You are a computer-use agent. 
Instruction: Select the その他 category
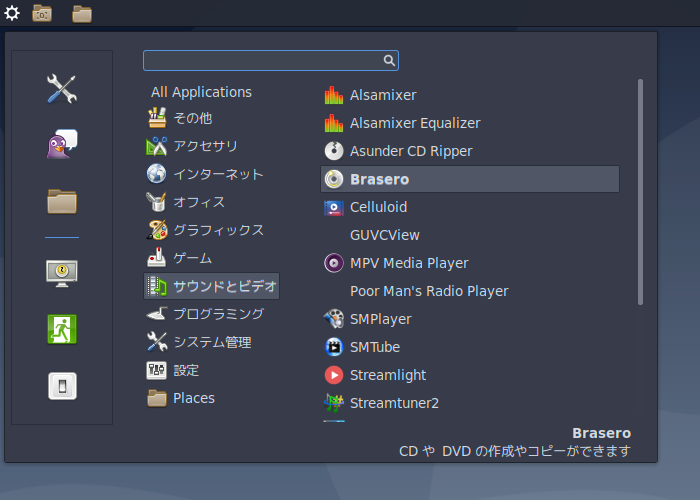(212, 118)
